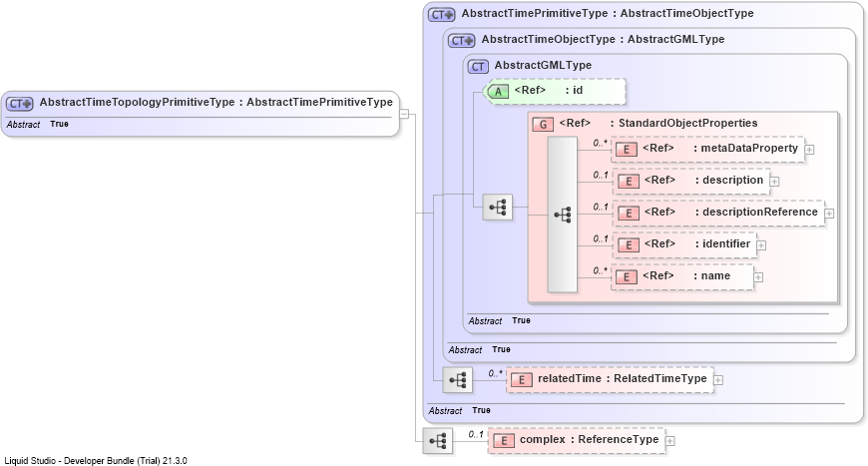Screen dimensions: 868x466
Task: Expand complex ReferenceType element
Action: (669, 441)
